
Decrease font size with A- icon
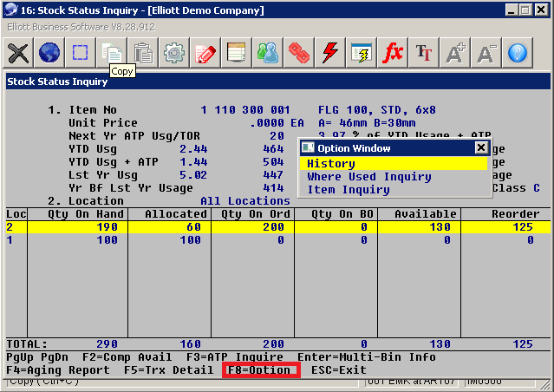(x=486, y=53)
